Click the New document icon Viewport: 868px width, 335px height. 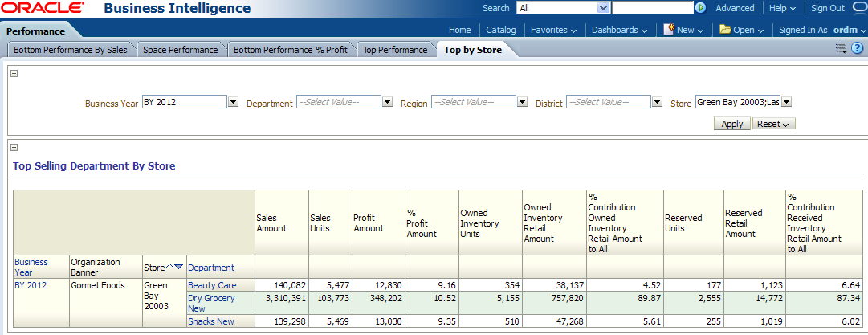[x=668, y=30]
